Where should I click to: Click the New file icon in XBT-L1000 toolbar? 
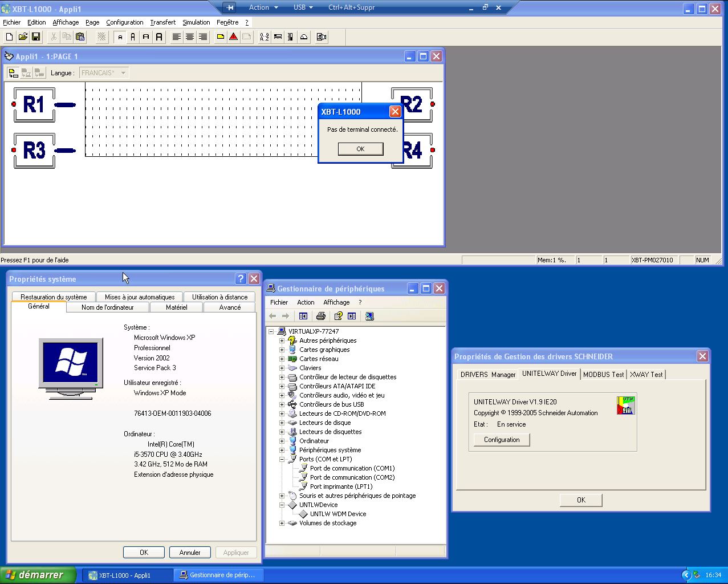[x=9, y=37]
